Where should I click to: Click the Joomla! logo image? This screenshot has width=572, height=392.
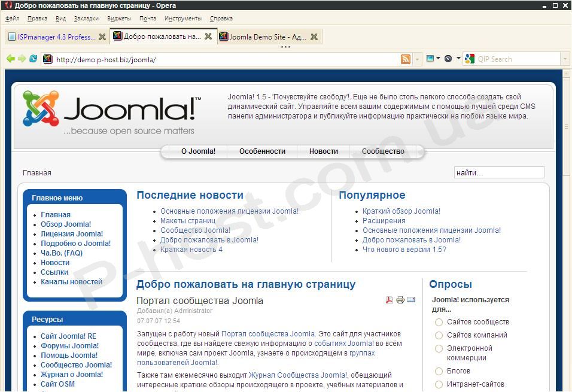[112, 112]
